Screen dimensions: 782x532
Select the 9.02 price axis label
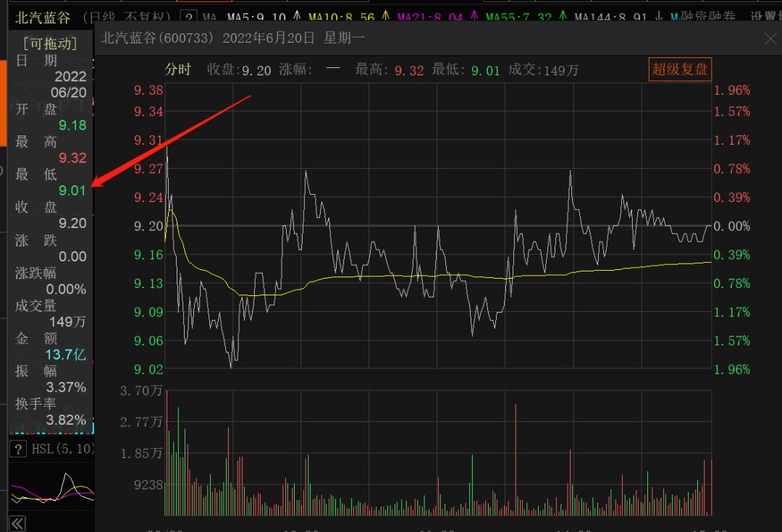148,369
